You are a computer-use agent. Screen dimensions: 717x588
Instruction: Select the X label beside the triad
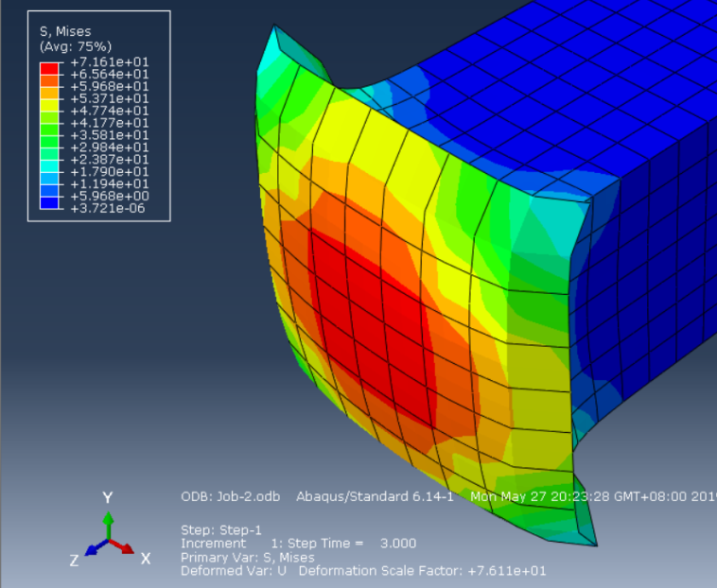tap(146, 559)
